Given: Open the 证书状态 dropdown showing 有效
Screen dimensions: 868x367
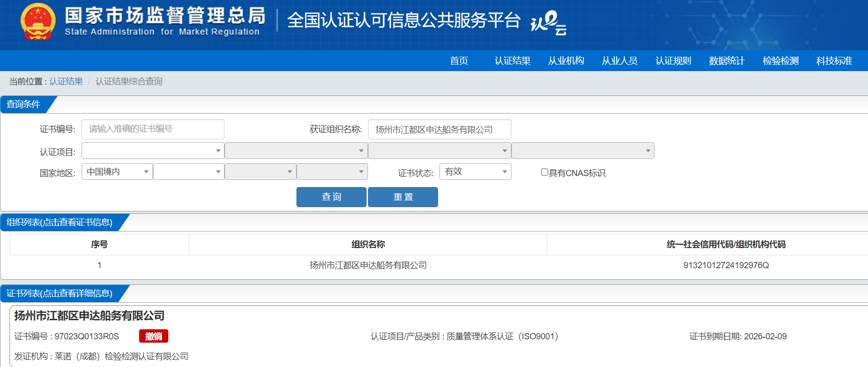Looking at the screenshot, I should click(475, 172).
